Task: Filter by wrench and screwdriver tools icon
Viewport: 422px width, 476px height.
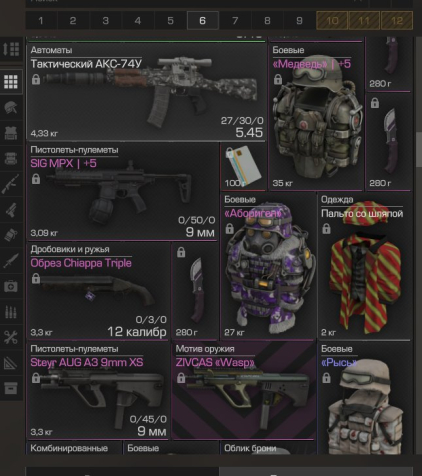Action: point(11,337)
